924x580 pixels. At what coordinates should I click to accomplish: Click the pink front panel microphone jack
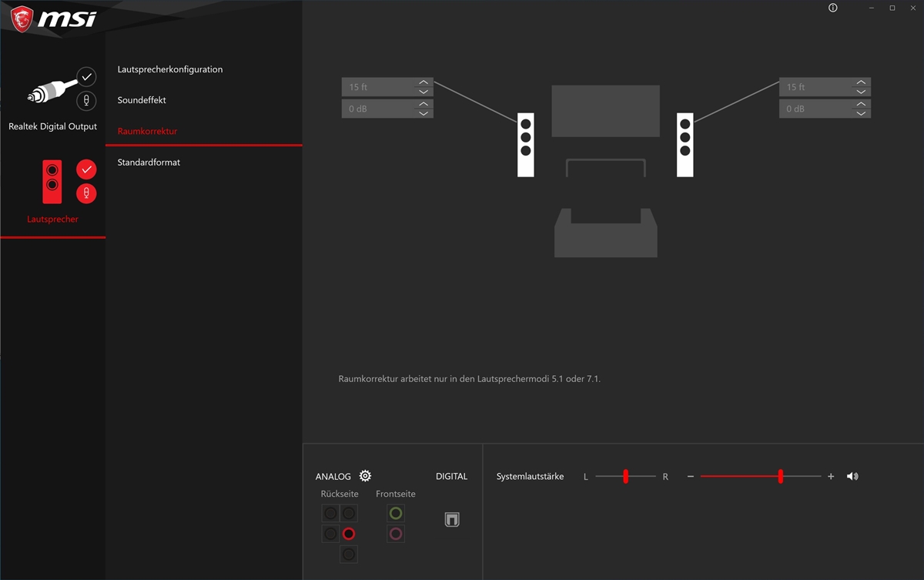(396, 534)
